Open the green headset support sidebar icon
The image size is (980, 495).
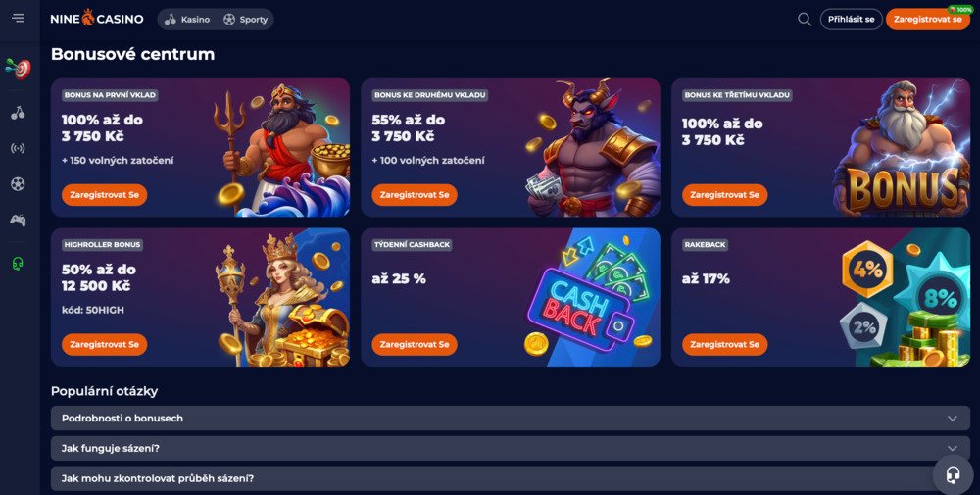click(18, 265)
